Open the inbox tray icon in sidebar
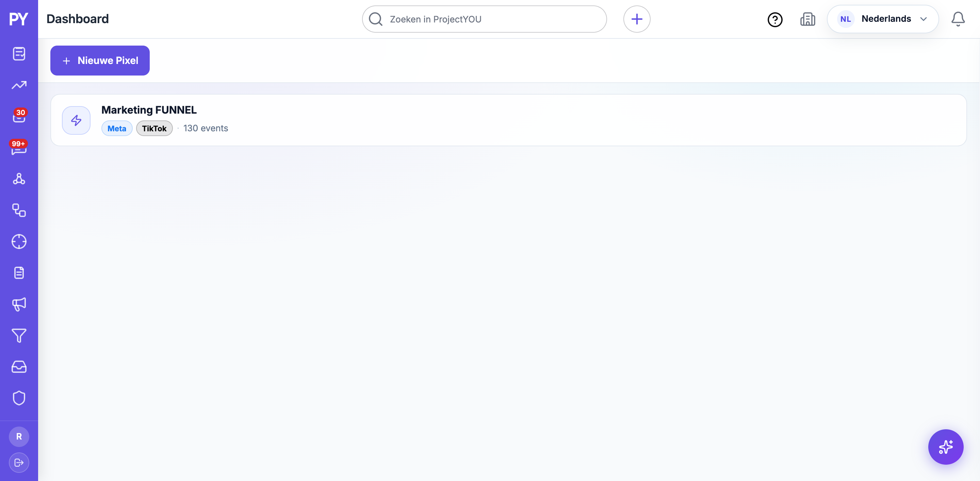The width and height of the screenshot is (980, 481). [x=19, y=367]
